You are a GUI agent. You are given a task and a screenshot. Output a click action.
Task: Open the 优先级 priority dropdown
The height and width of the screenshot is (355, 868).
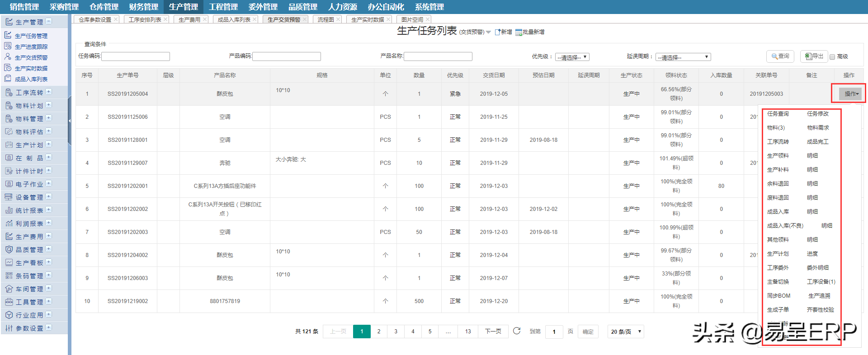(572, 57)
